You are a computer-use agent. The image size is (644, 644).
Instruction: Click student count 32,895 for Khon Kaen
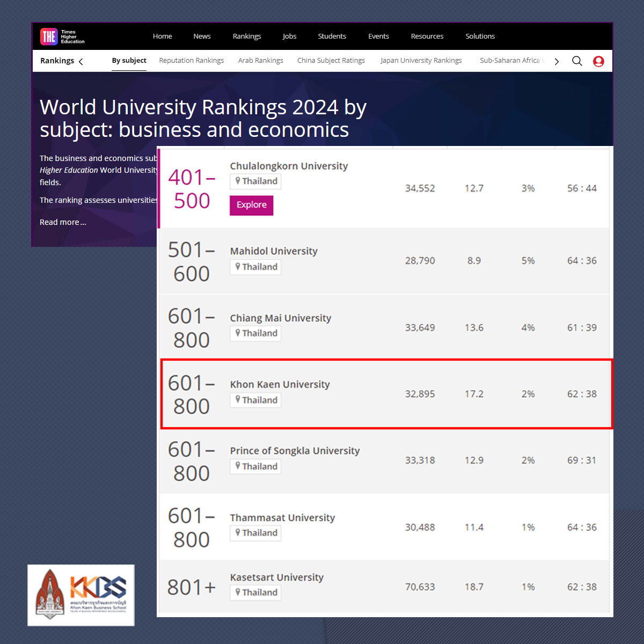420,394
